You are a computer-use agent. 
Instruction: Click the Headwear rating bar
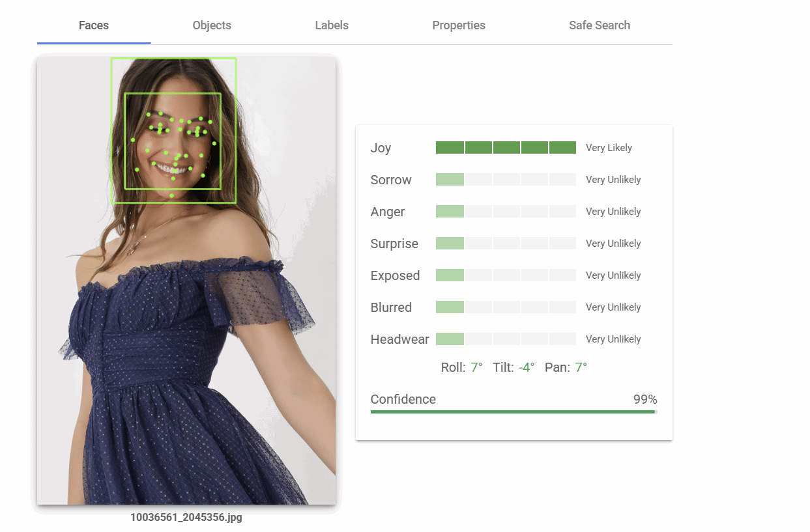[x=506, y=339]
